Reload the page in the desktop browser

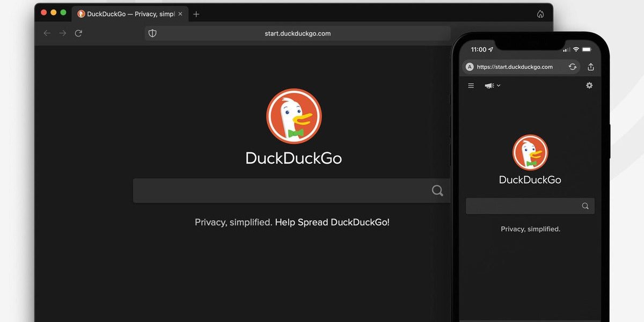point(78,33)
